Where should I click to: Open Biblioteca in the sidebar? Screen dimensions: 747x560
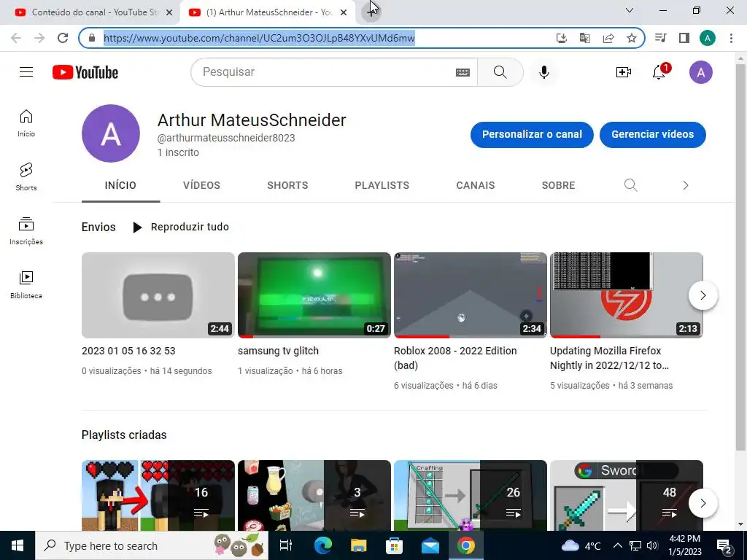26,285
